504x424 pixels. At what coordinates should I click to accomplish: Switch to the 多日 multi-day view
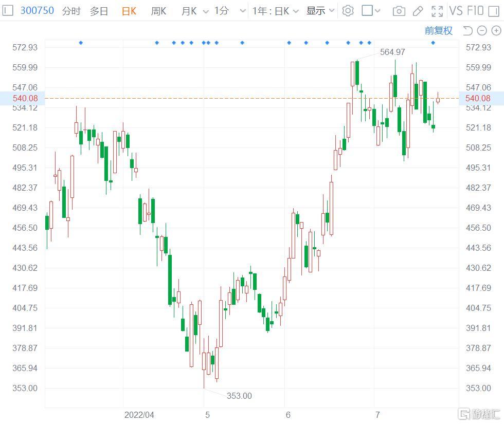pyautogui.click(x=99, y=11)
